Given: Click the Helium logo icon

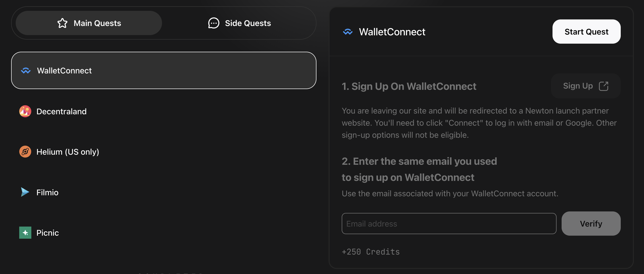Looking at the screenshot, I should point(25,152).
